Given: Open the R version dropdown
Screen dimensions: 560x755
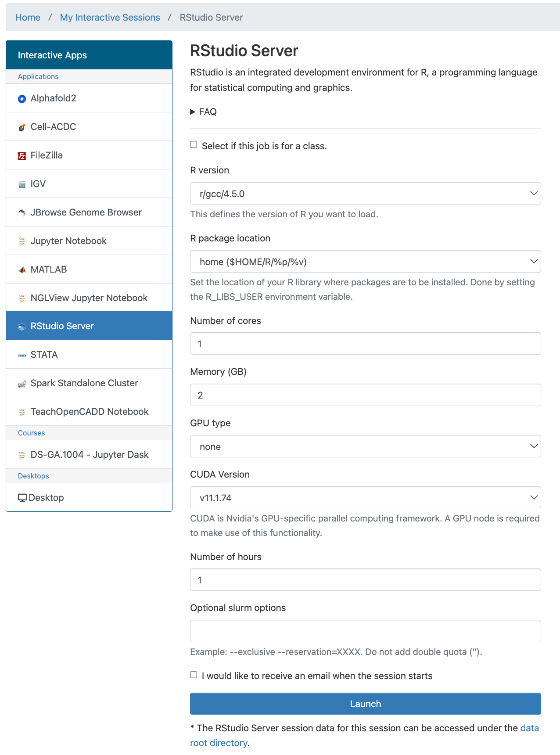Looking at the screenshot, I should [x=365, y=194].
